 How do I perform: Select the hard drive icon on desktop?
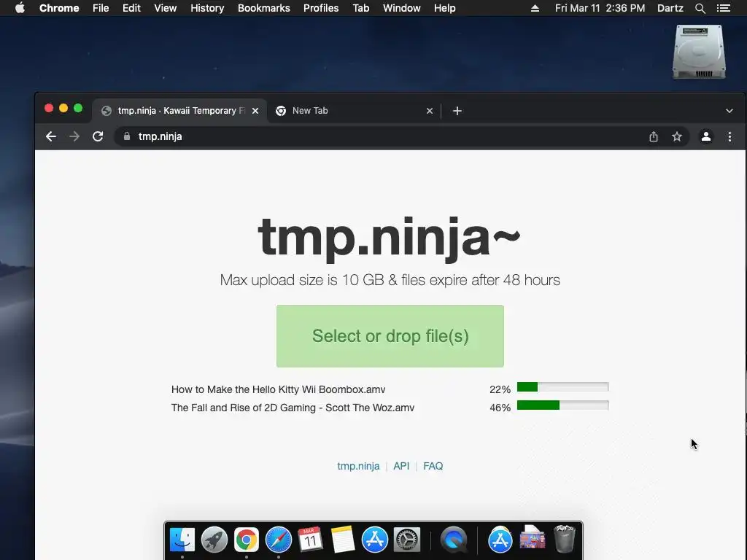(x=699, y=52)
